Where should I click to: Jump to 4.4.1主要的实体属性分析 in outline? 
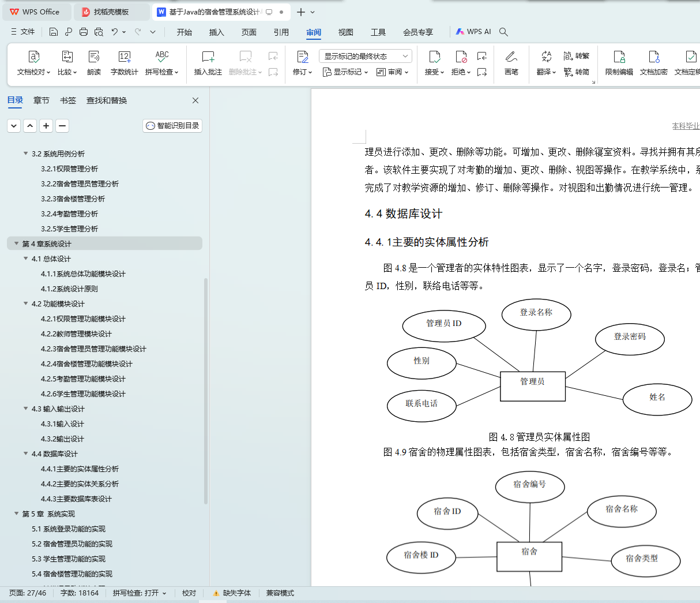(80, 469)
